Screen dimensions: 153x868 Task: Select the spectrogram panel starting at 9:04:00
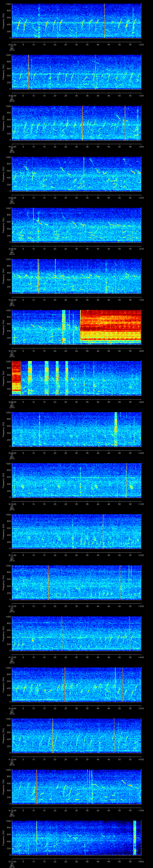[x=76, y=174]
